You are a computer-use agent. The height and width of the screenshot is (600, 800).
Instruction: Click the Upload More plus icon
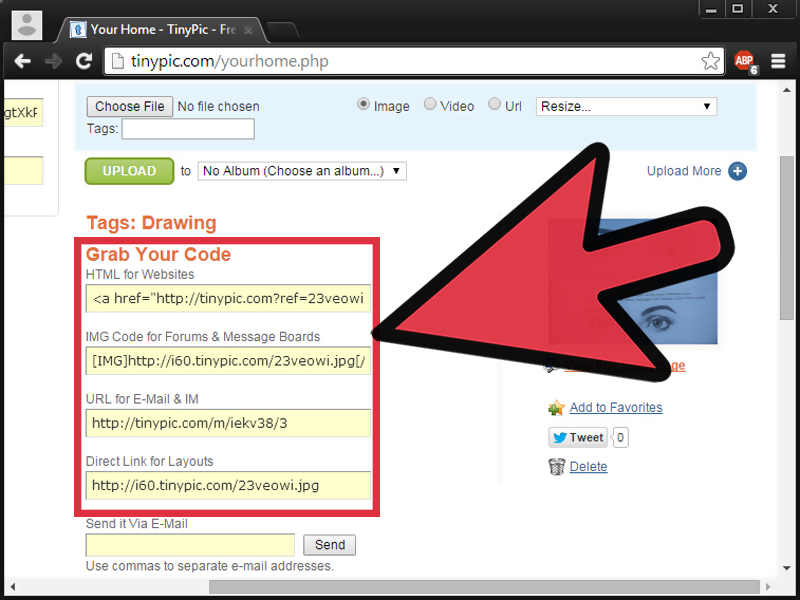click(x=737, y=171)
